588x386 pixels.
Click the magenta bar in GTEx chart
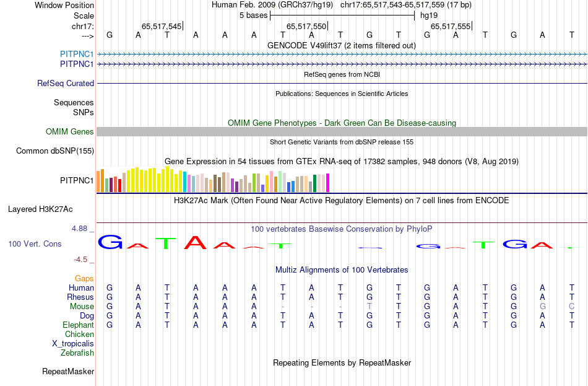tap(328, 183)
